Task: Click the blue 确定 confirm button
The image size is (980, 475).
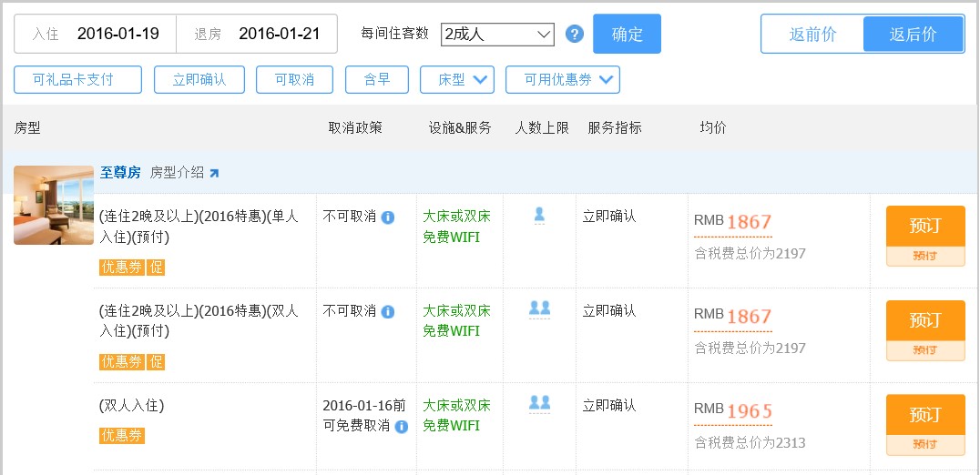Action: pyautogui.click(x=627, y=35)
